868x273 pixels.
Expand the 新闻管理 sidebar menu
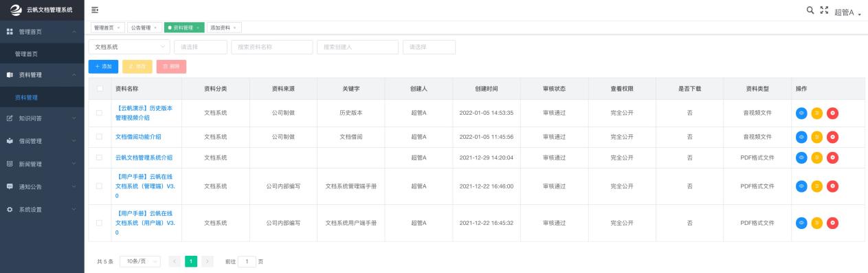pyautogui.click(x=42, y=164)
